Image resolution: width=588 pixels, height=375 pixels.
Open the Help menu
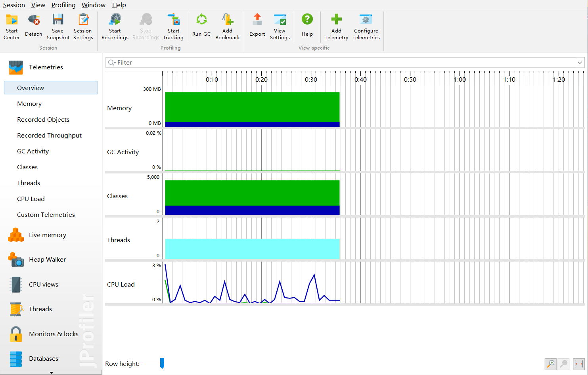pyautogui.click(x=119, y=5)
